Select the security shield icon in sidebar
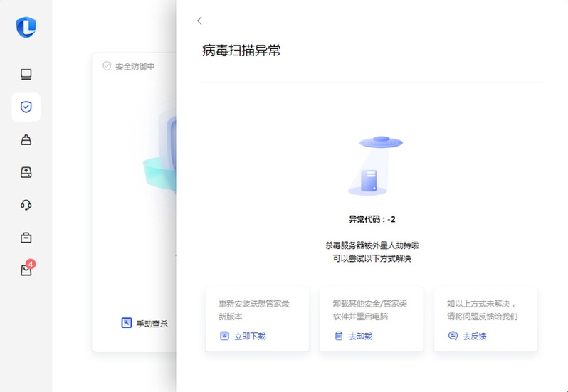The image size is (568, 392). pos(26,107)
